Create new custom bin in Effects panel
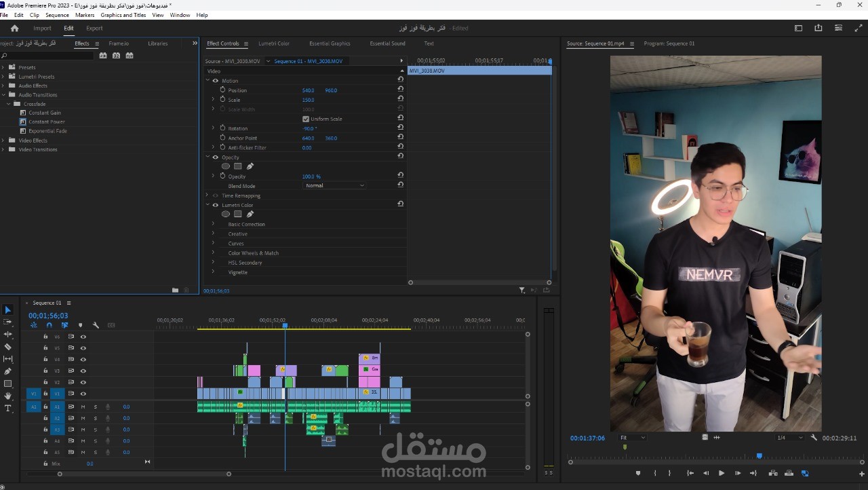Viewport: 868px width, 490px height. tap(175, 290)
